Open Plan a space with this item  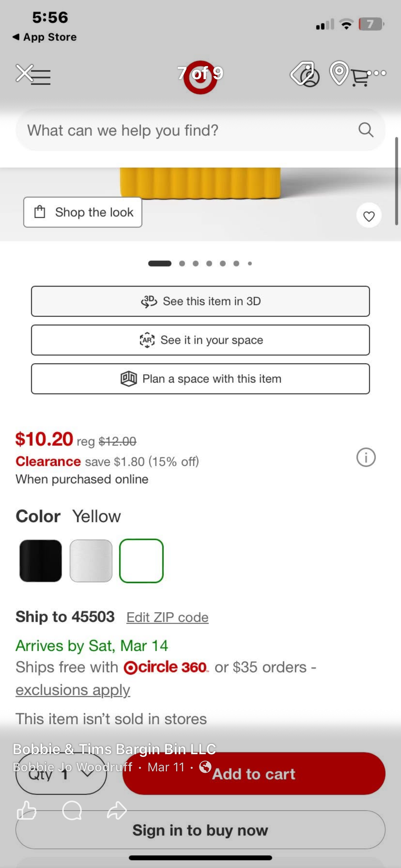coord(200,379)
